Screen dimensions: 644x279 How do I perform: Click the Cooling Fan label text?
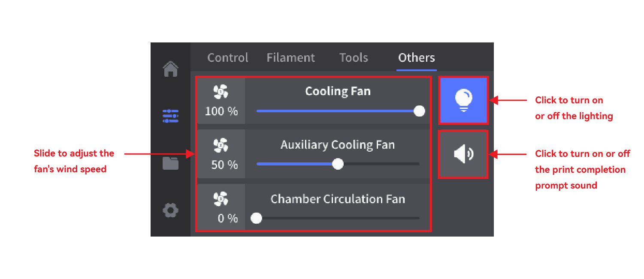pyautogui.click(x=338, y=91)
